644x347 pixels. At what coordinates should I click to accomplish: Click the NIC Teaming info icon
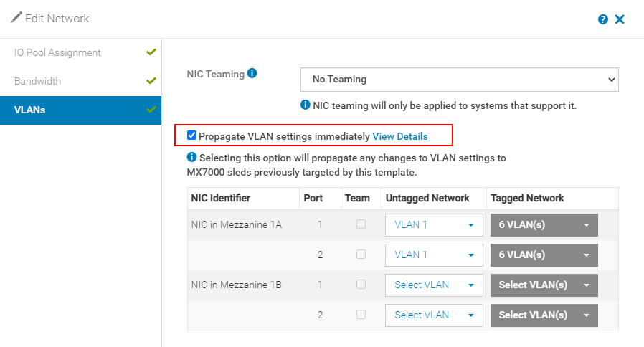[252, 73]
